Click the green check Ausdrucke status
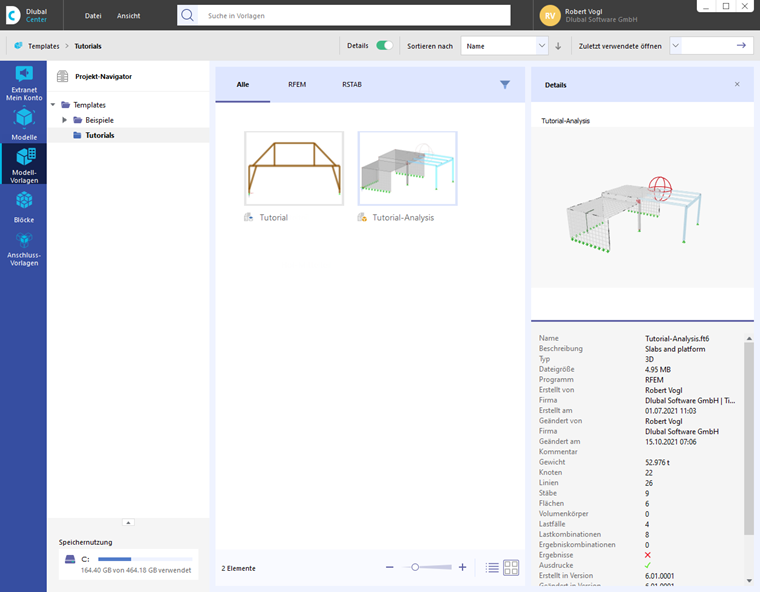This screenshot has height=592, width=760. click(x=648, y=565)
